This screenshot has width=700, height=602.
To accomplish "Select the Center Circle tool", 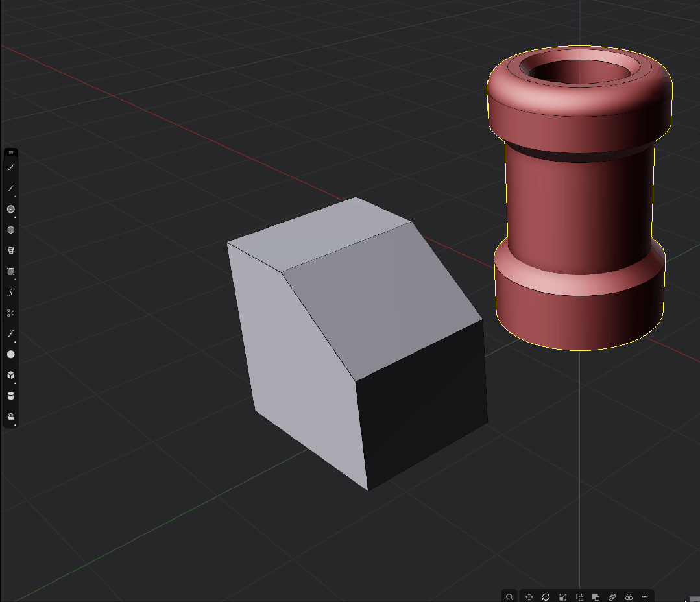I will [11, 210].
